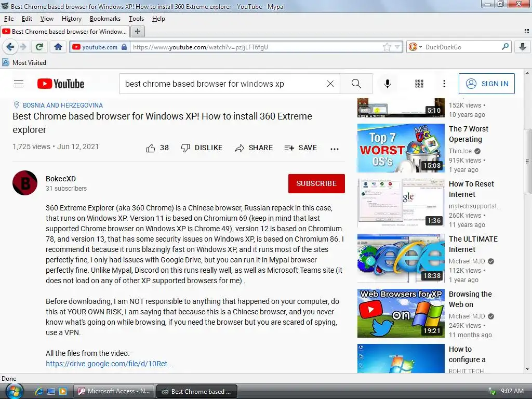Reload the page with the refresh icon
This screenshot has width=532, height=399.
(x=39, y=47)
